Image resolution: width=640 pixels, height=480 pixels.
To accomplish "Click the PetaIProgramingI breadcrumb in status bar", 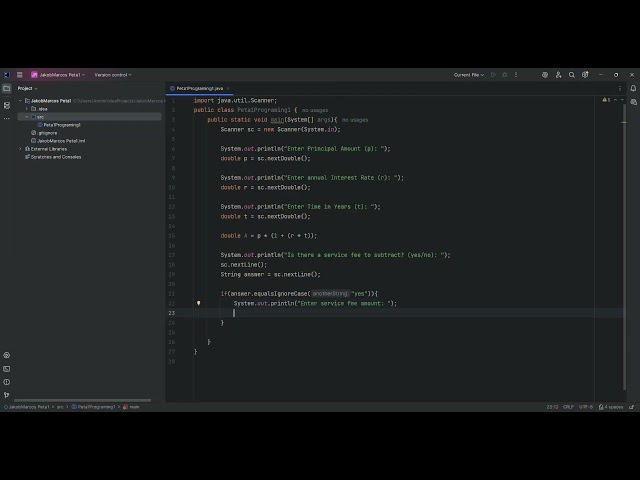I will [93, 407].
